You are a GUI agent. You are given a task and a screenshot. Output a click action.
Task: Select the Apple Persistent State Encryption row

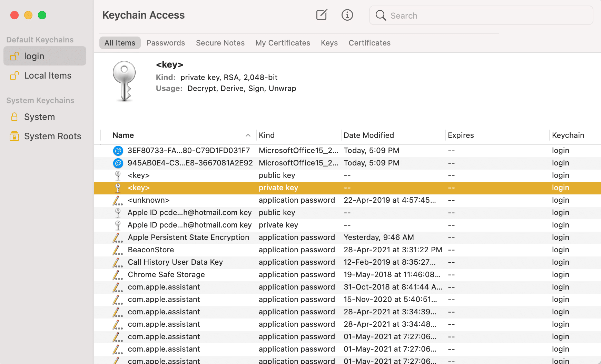click(188, 237)
